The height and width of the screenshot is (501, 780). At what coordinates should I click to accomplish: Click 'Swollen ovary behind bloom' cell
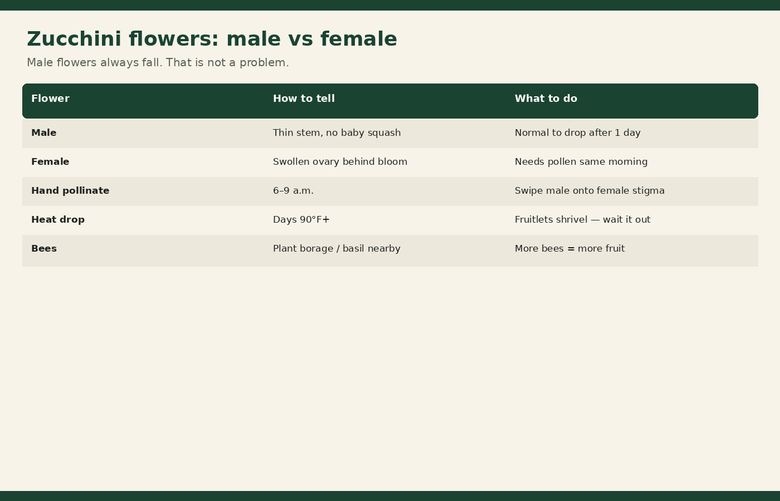click(x=340, y=162)
